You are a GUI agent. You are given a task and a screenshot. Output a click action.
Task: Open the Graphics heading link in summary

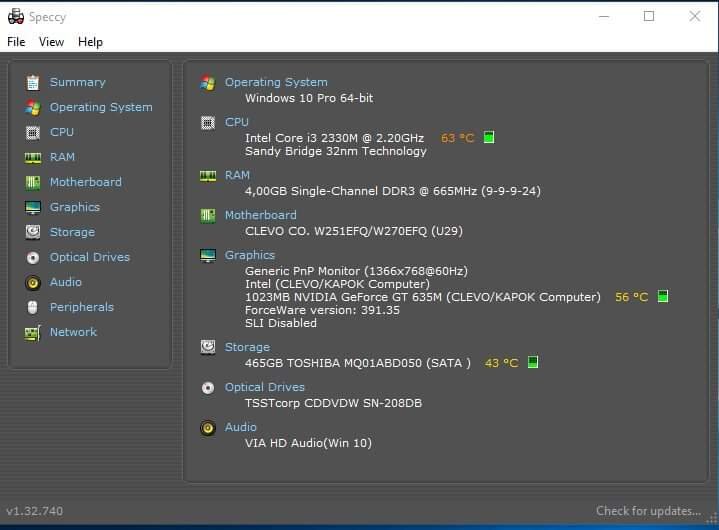[249, 255]
